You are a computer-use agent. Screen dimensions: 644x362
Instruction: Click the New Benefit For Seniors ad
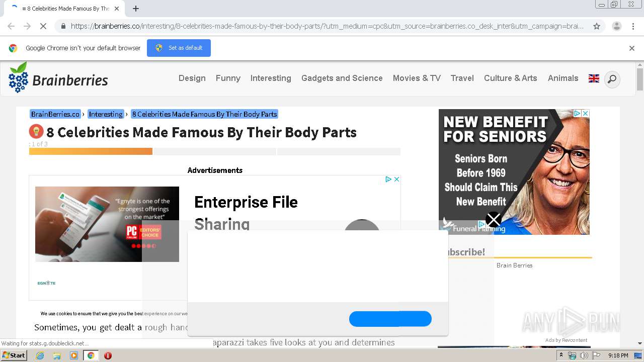(514, 172)
